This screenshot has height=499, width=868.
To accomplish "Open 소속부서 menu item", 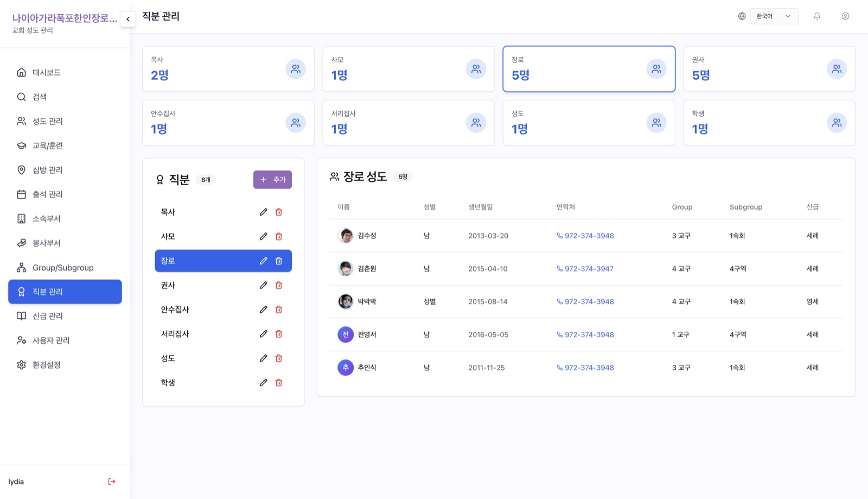I will pos(65,219).
